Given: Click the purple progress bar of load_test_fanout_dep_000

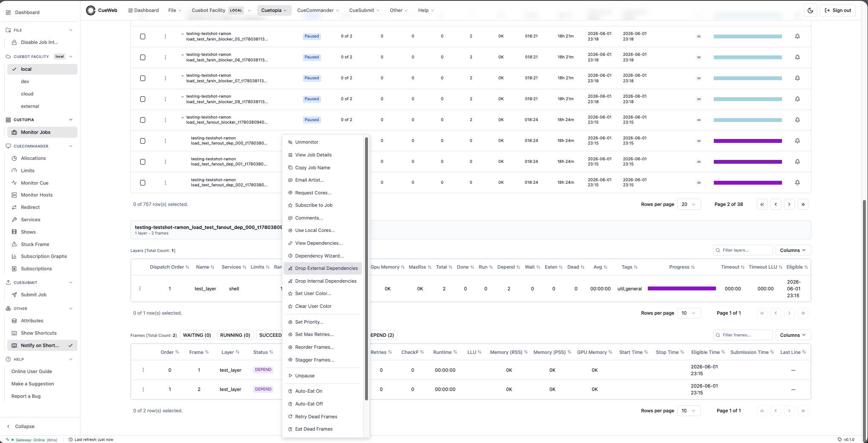Looking at the screenshot, I should (747, 141).
